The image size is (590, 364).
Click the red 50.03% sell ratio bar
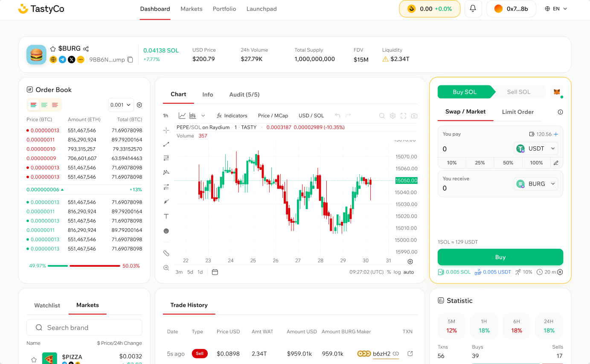point(95,266)
